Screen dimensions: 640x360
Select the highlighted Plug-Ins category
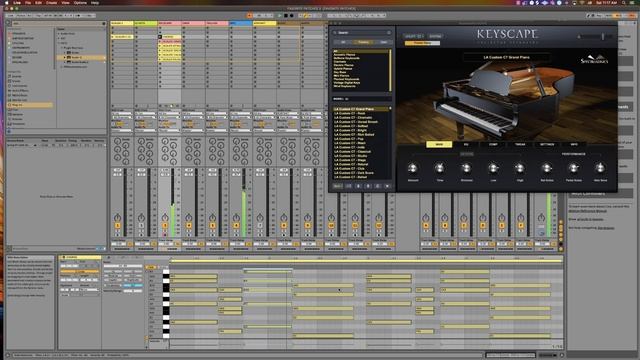(30, 105)
